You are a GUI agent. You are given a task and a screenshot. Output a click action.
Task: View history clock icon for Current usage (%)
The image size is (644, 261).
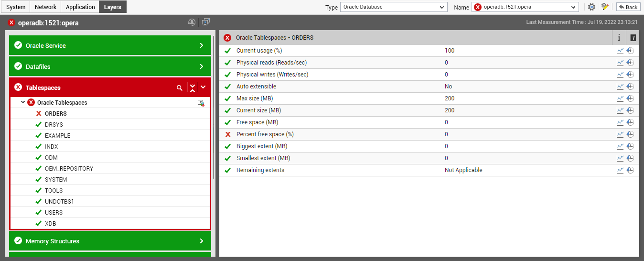630,51
